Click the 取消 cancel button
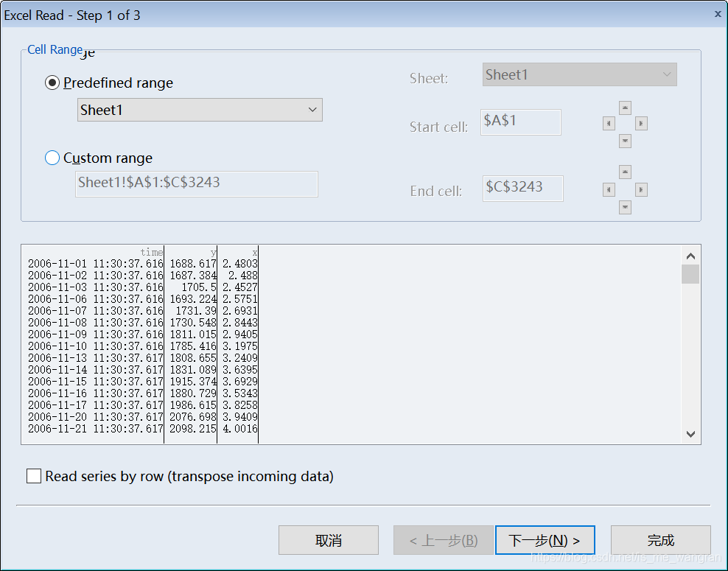The image size is (728, 571). point(328,540)
